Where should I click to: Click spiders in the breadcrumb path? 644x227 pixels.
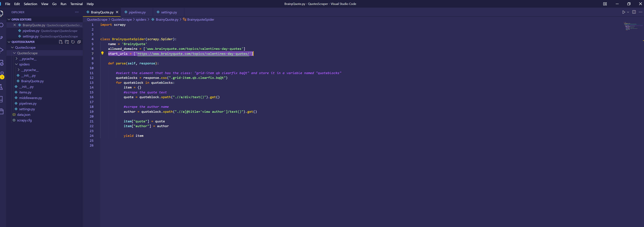pyautogui.click(x=141, y=19)
